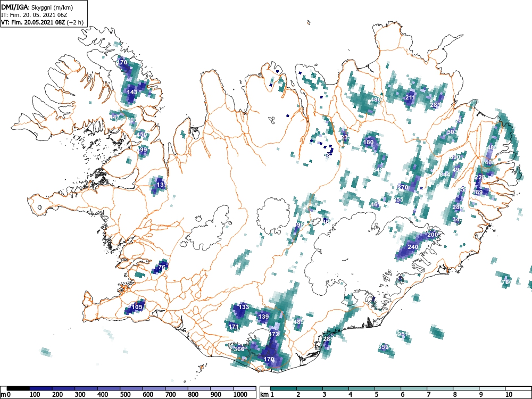Click the '270' visibility value on map

[x=403, y=187]
